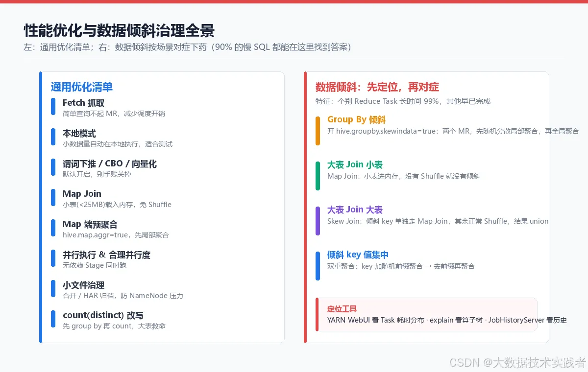
Task: Click text 先 group by 再 count，大表救命
Action: pyautogui.click(x=114, y=326)
